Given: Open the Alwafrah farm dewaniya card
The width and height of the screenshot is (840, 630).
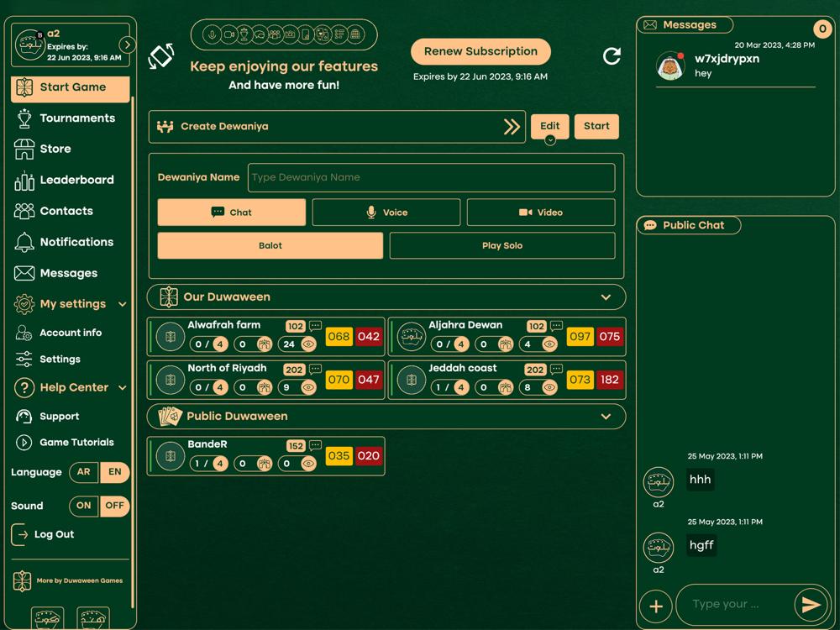Looking at the screenshot, I should [265, 337].
